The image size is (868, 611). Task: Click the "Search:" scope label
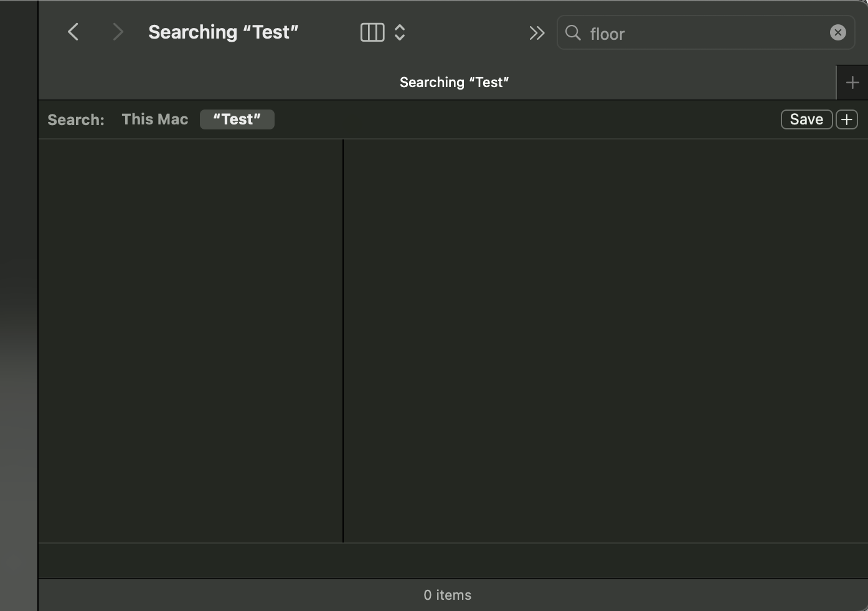click(76, 120)
